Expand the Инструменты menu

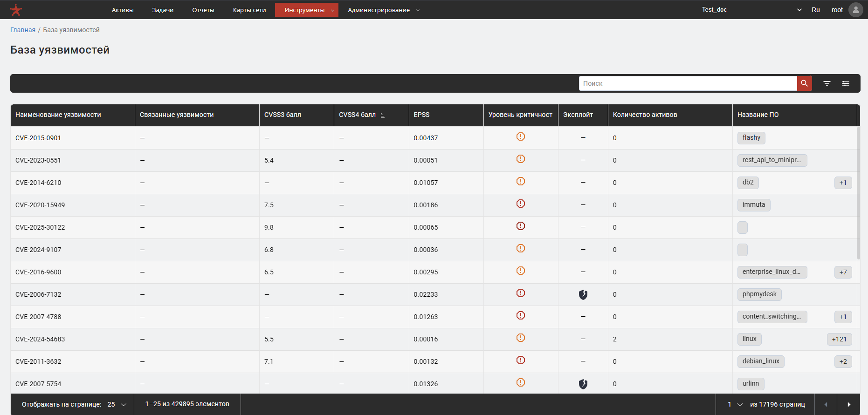(x=306, y=10)
